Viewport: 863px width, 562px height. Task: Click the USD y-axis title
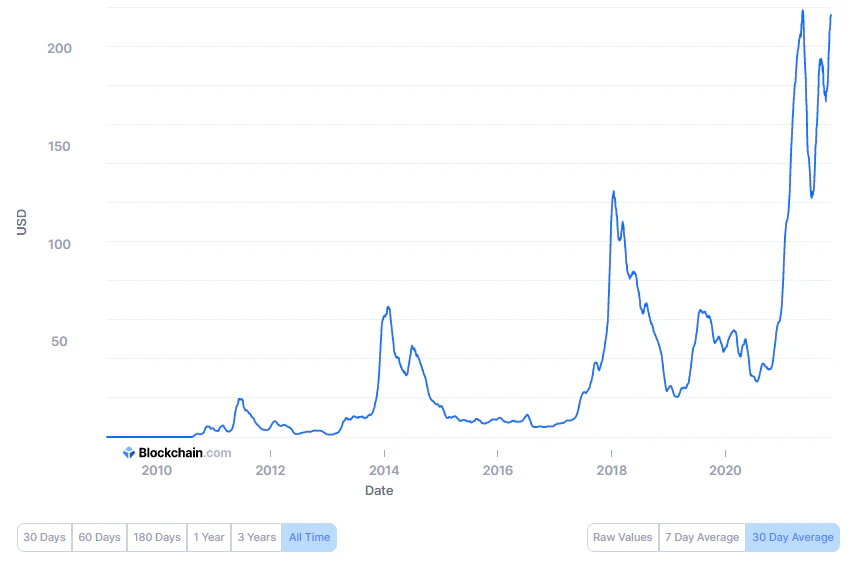[x=22, y=221]
